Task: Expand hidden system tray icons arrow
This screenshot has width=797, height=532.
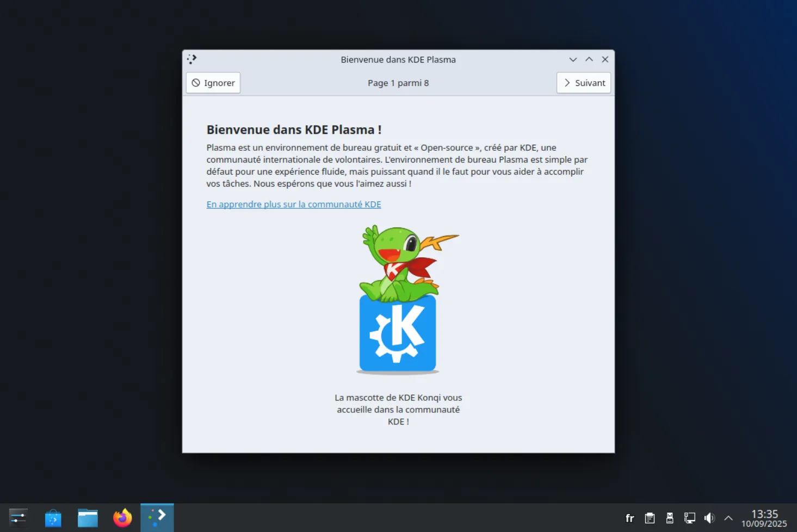Action: (728, 518)
